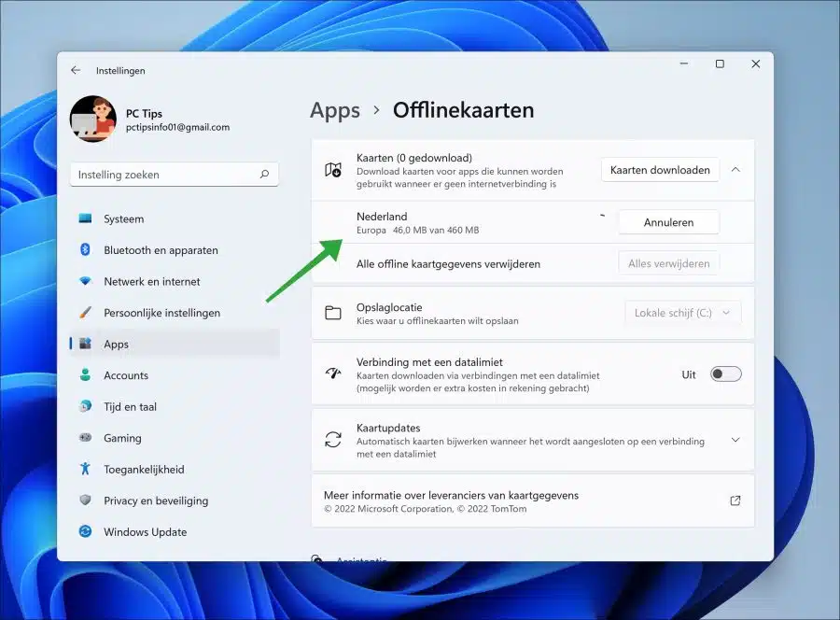The height and width of the screenshot is (620, 840).
Task: Click the Toegankelijkheid figure icon
Action: click(85, 469)
